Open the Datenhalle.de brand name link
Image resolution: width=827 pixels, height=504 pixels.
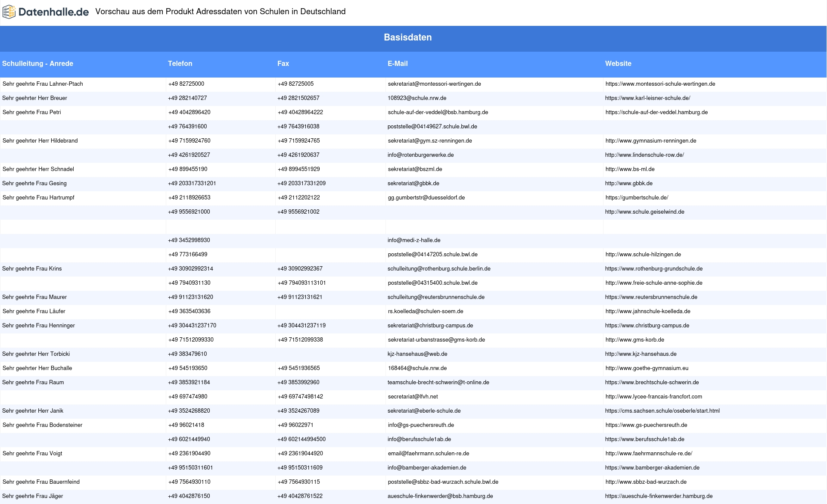tap(53, 12)
